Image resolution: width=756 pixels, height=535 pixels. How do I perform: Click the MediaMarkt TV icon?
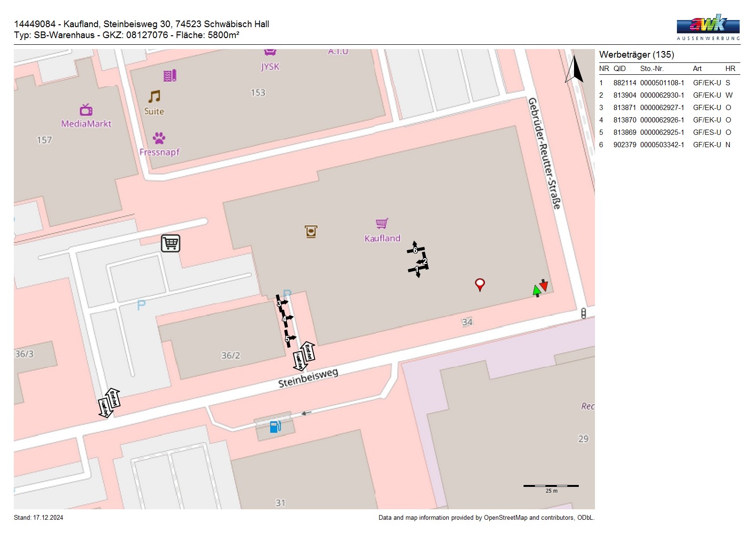coord(86,110)
